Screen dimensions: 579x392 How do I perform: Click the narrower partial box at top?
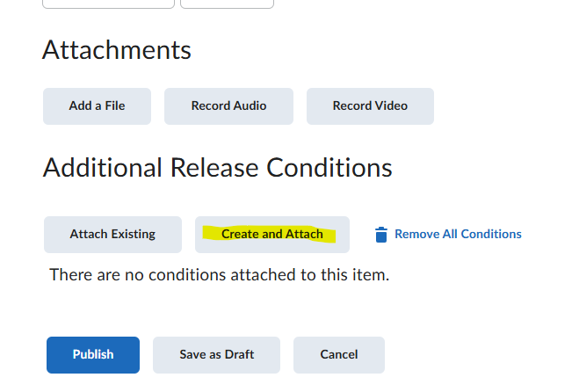tap(227, 4)
